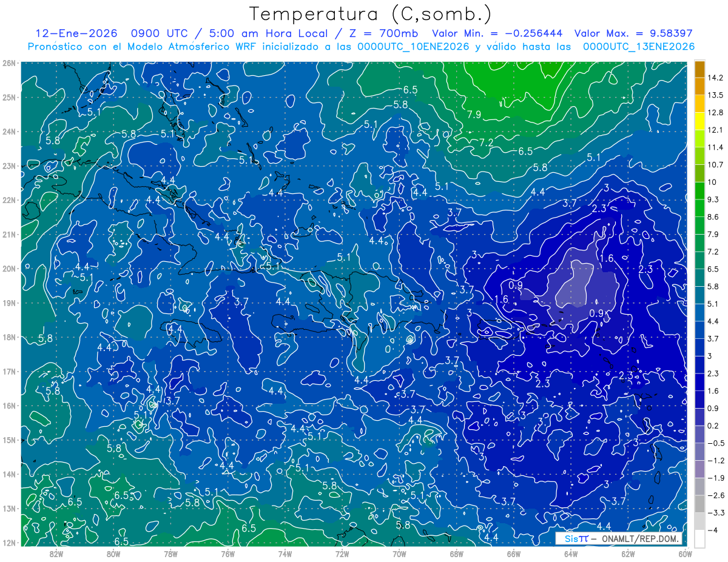Click the '10.7' colorbar label
The height and width of the screenshot is (562, 728).
(715, 164)
